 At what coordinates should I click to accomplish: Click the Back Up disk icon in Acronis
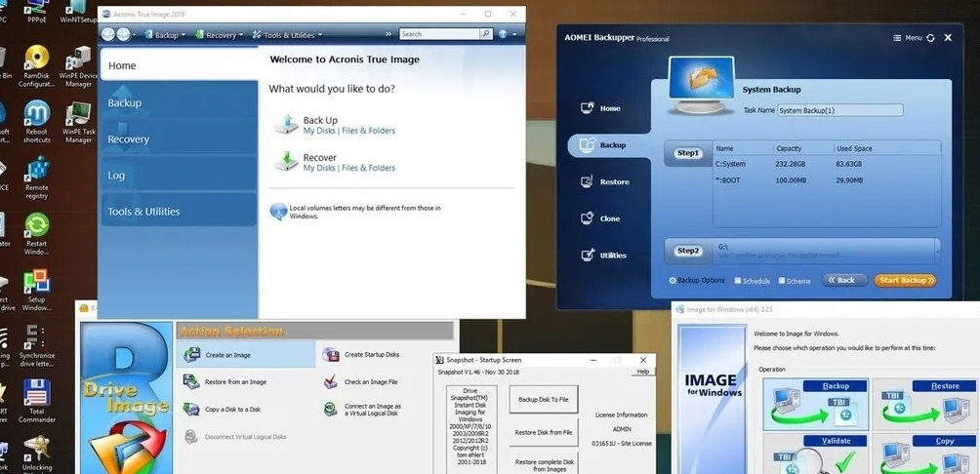[287, 124]
